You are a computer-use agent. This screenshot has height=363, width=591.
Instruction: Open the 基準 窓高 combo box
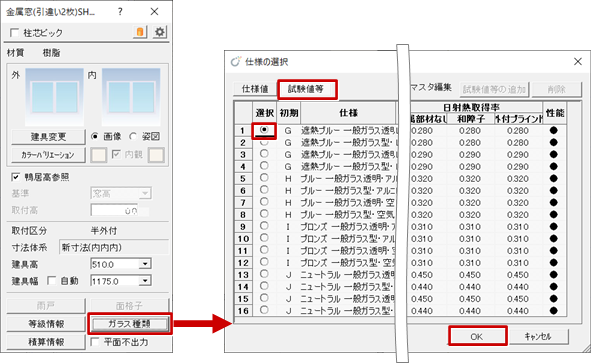click(121, 194)
